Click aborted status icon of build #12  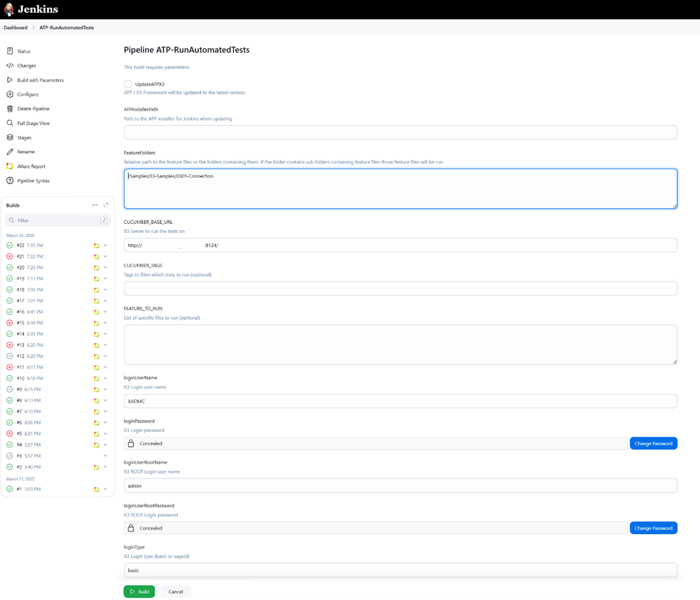pyautogui.click(x=10, y=356)
